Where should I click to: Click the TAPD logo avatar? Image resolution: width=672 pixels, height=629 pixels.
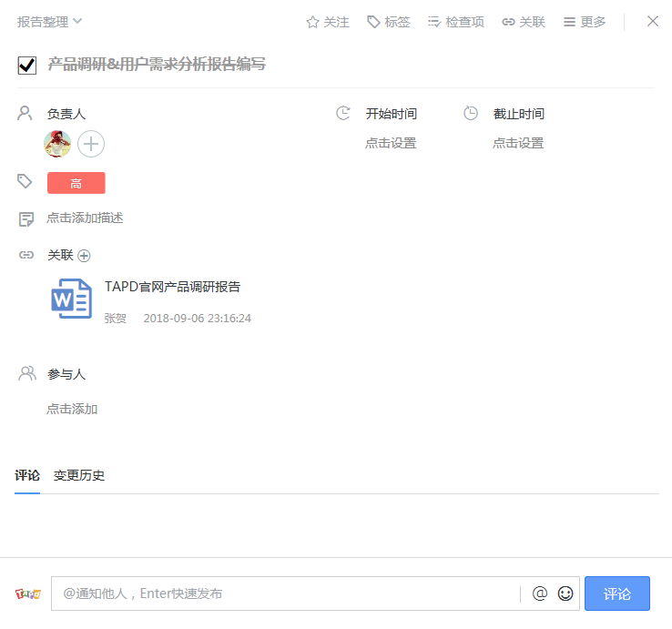[28, 593]
